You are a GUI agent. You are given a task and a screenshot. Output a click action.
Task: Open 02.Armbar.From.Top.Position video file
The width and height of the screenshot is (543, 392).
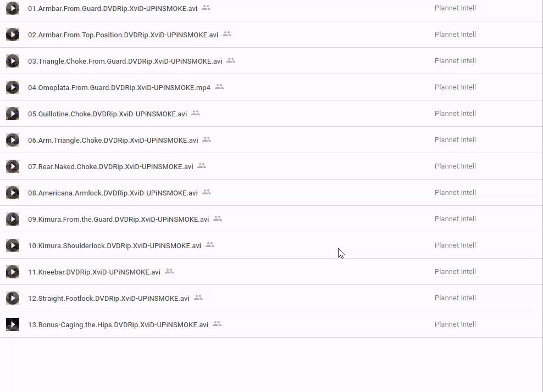click(x=123, y=35)
